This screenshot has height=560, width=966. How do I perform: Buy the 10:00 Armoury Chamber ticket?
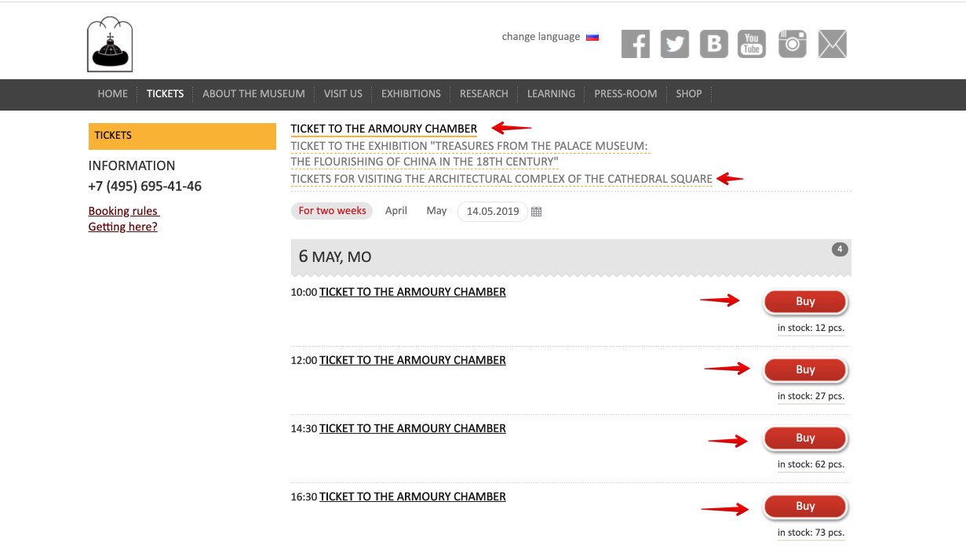805,302
